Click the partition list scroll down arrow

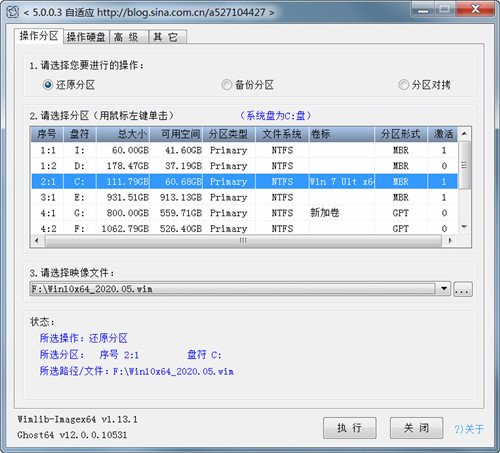(464, 227)
